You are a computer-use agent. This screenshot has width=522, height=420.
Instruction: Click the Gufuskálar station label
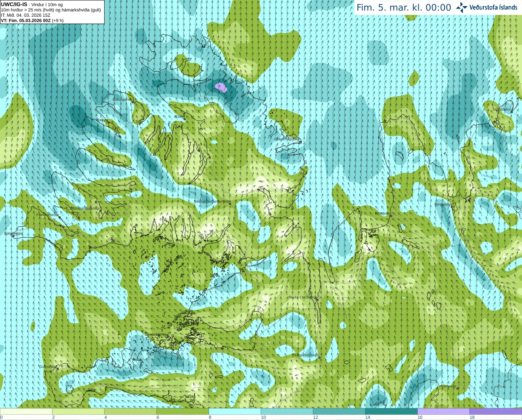coord(48,366)
